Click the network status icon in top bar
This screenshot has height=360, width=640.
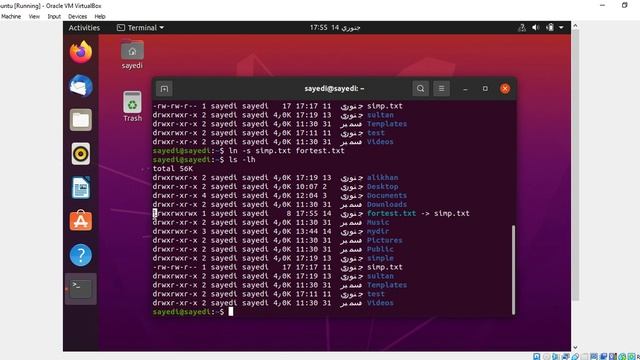coord(522,28)
